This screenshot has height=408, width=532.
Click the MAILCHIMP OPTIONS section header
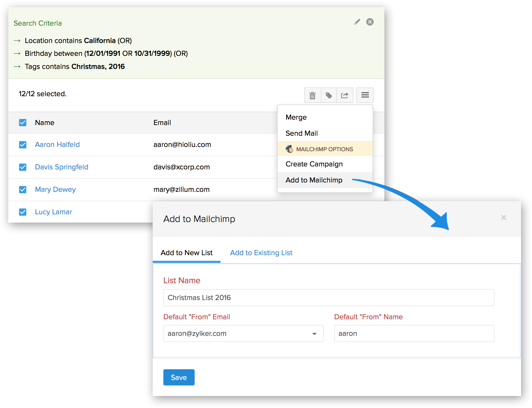coord(325,149)
